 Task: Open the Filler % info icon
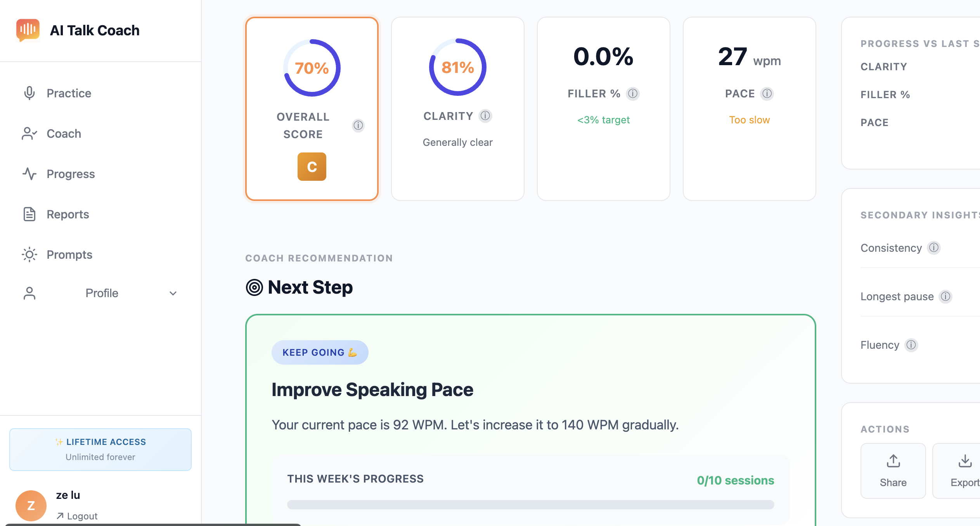tap(633, 93)
